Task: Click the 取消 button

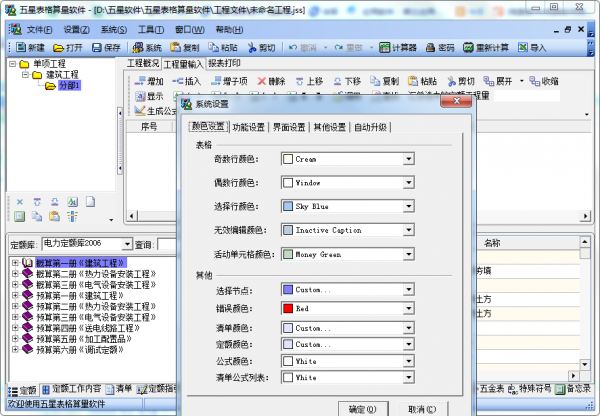Action: [x=422, y=409]
